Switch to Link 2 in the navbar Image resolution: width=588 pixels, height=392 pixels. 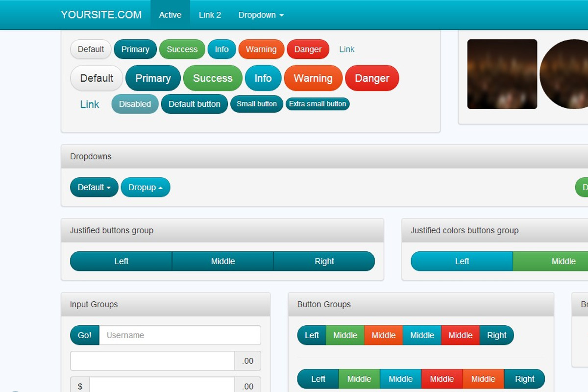[210, 15]
